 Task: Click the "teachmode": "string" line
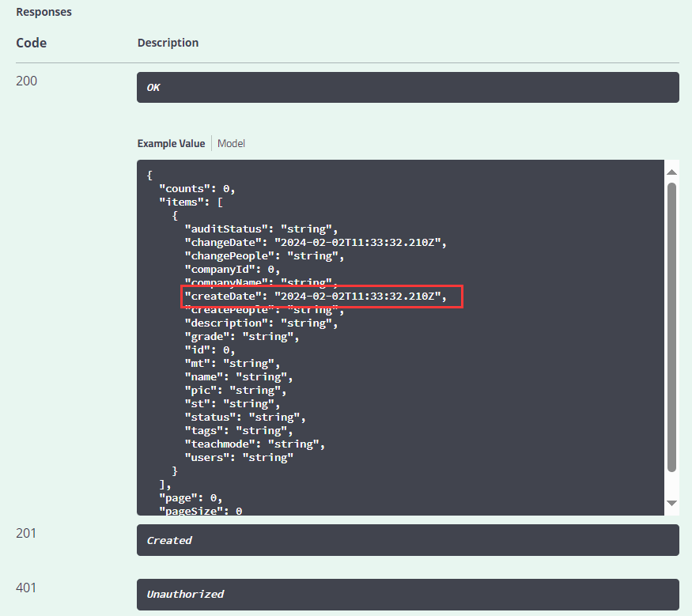point(255,444)
